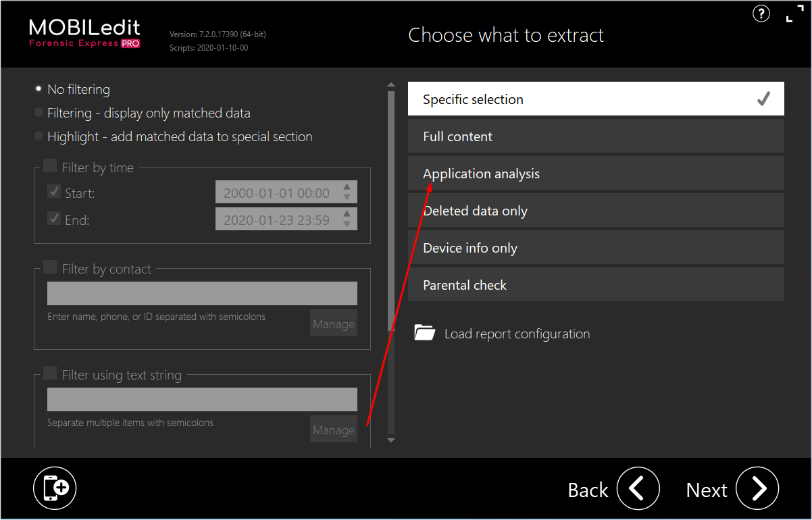Image resolution: width=812 pixels, height=520 pixels.
Task: Select the No filtering radio button
Action: (x=39, y=88)
